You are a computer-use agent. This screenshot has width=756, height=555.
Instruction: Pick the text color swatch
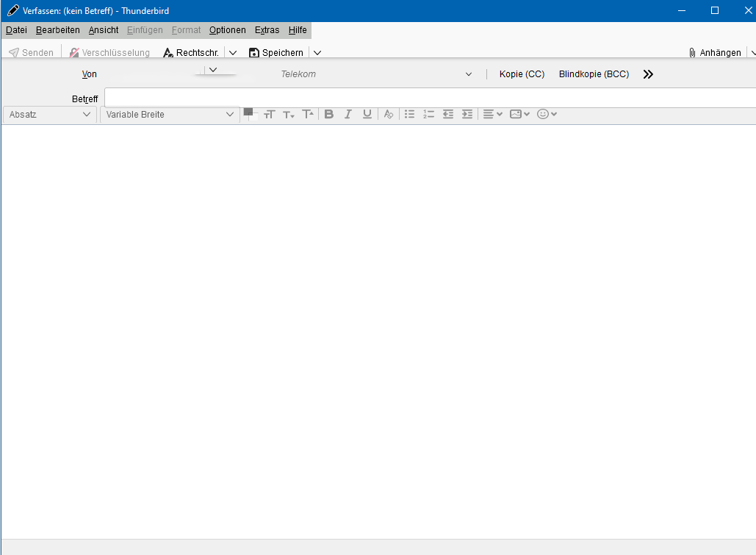coord(248,112)
